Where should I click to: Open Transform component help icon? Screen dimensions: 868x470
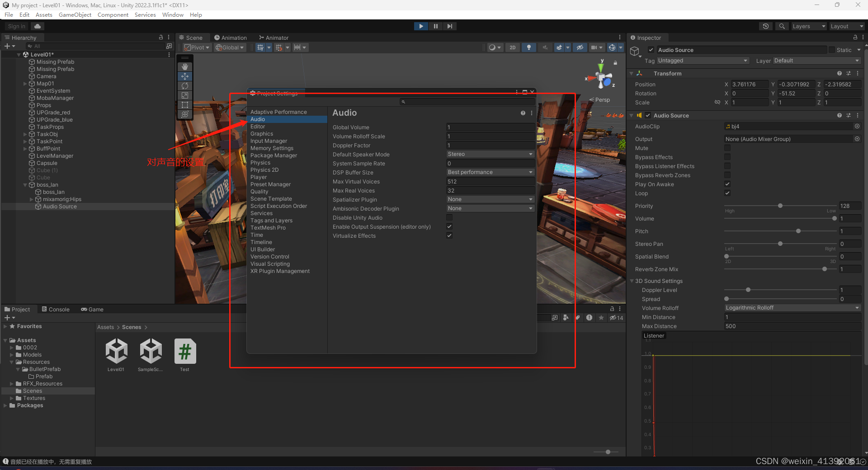tap(840, 73)
